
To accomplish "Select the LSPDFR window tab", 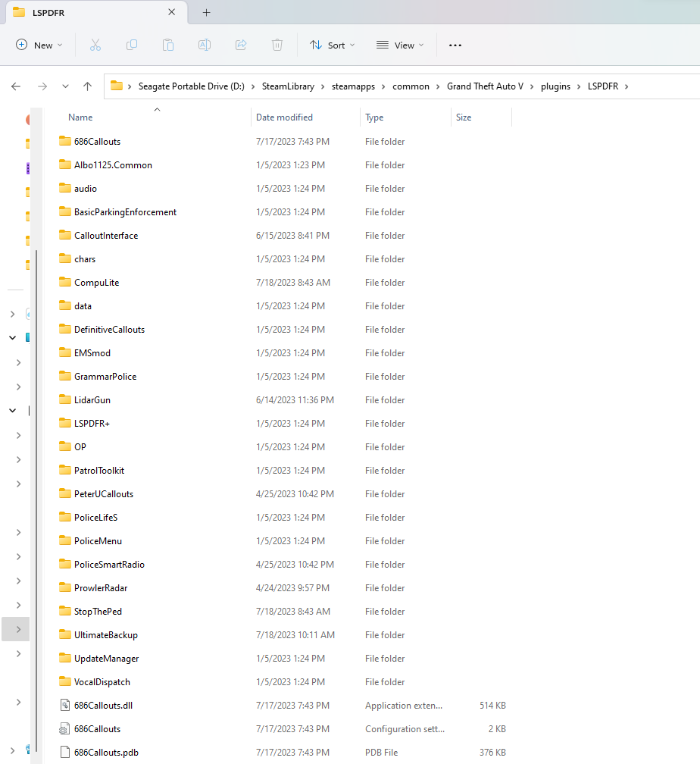I will coord(96,13).
